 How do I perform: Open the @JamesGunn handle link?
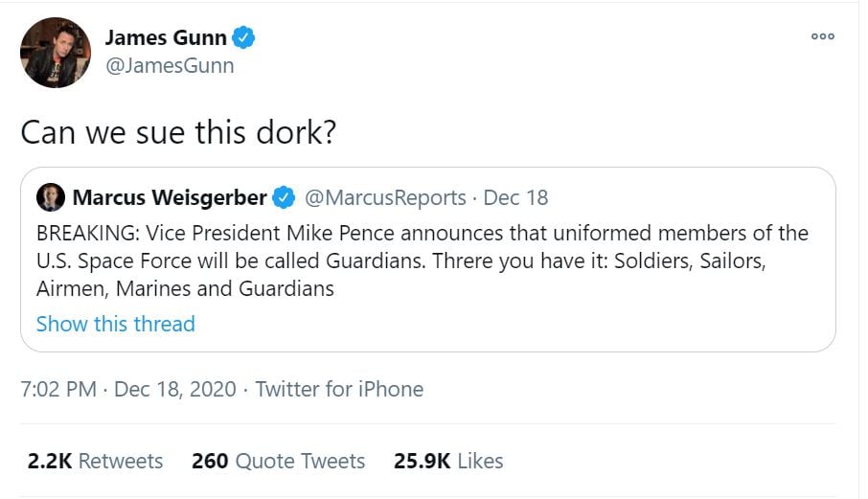click(169, 66)
